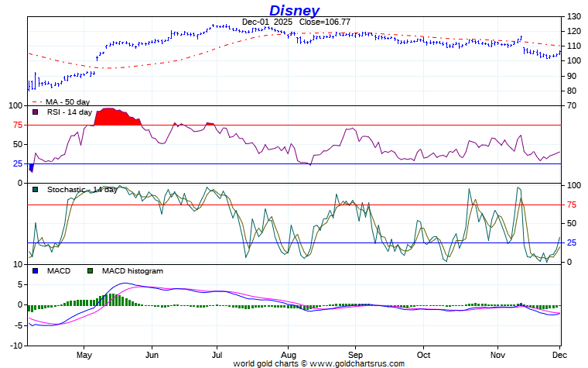Click the red 75 RSI level label
Screen dimensions: 588x368
click(x=18, y=125)
